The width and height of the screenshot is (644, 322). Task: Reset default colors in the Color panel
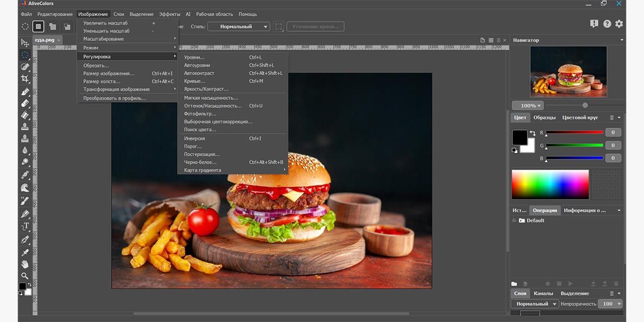tap(515, 150)
